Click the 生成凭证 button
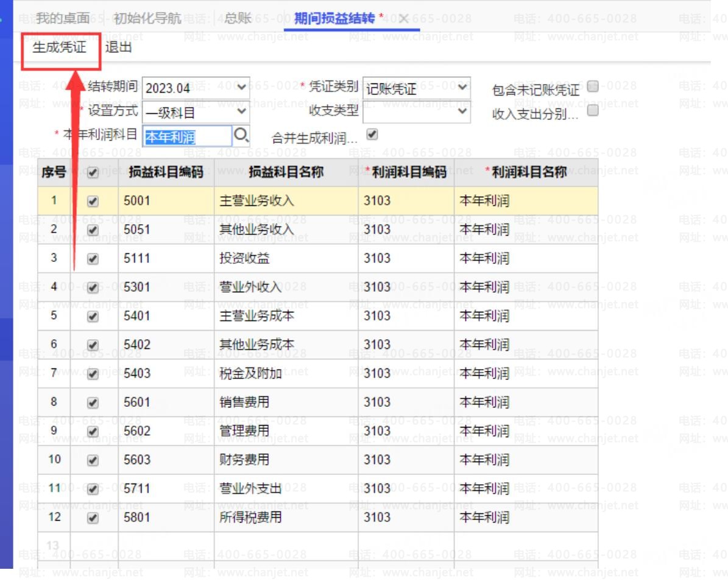 [60, 47]
